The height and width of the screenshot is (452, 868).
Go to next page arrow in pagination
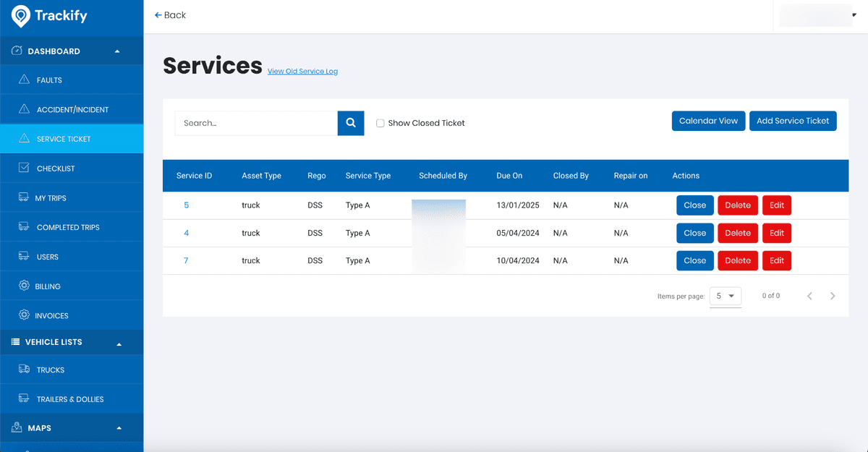tap(833, 296)
